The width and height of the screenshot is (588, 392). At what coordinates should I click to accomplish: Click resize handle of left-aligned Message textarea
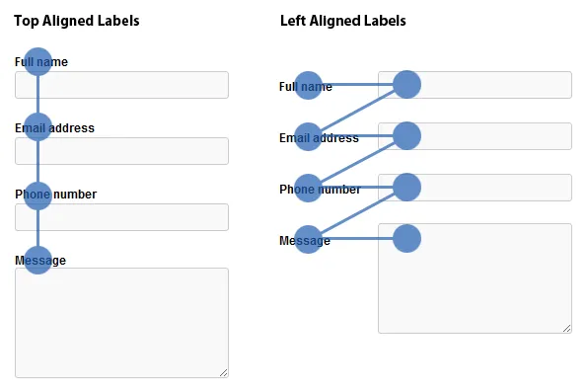[x=567, y=328]
